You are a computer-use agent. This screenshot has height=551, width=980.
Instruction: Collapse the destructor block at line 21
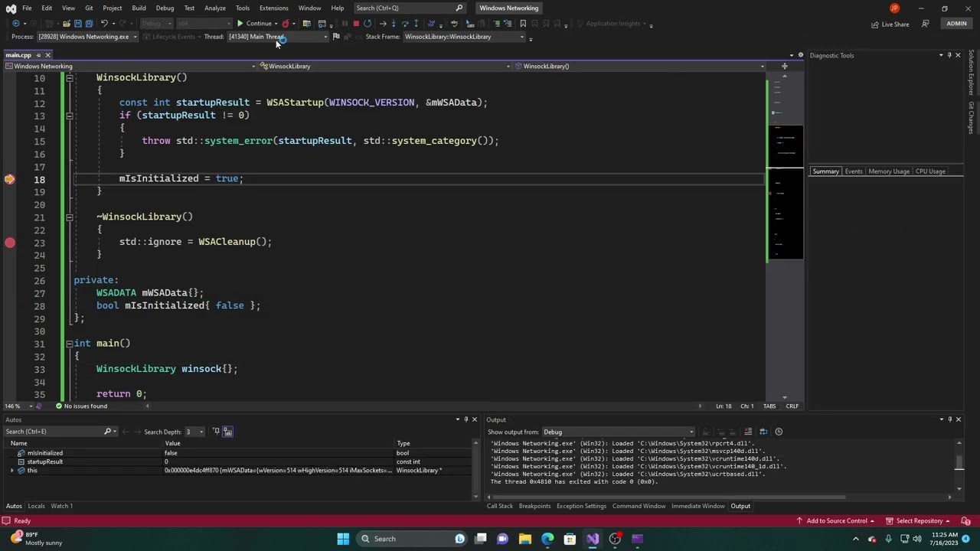point(69,217)
